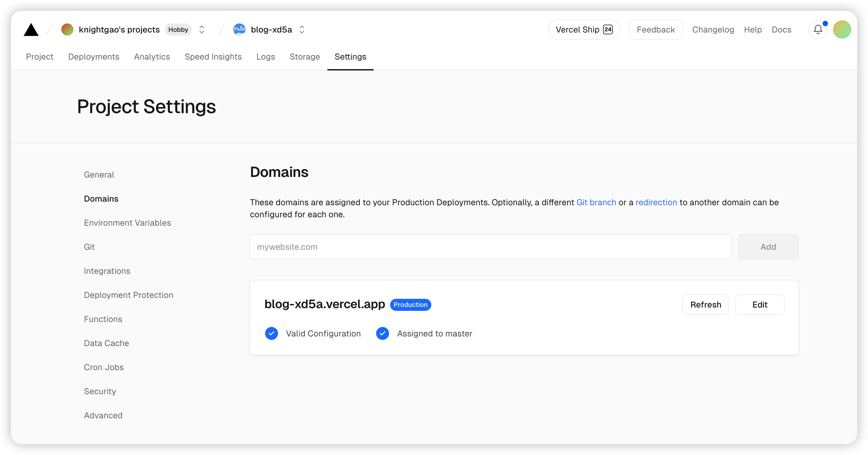Open the knightgao team avatar
This screenshot has width=868, height=455.
[x=67, y=30]
